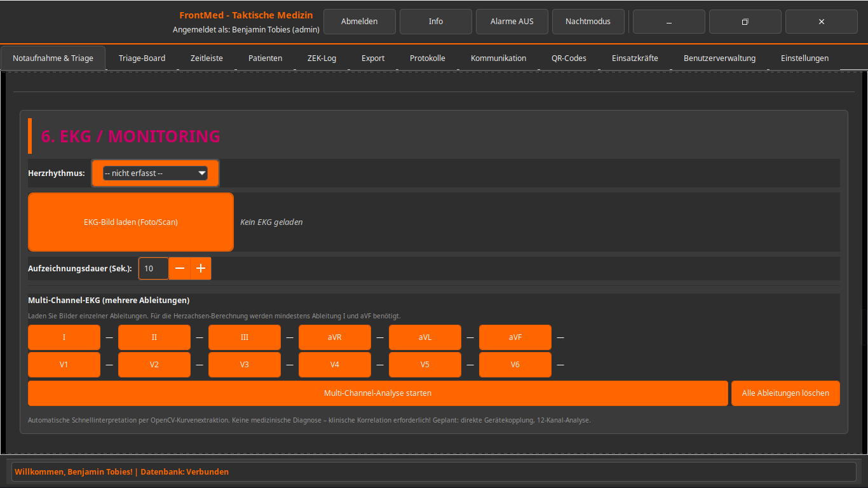Viewport: 868px width, 488px height.
Task: Focus the Aufzeichnungsdauer input field
Action: pos(153,269)
